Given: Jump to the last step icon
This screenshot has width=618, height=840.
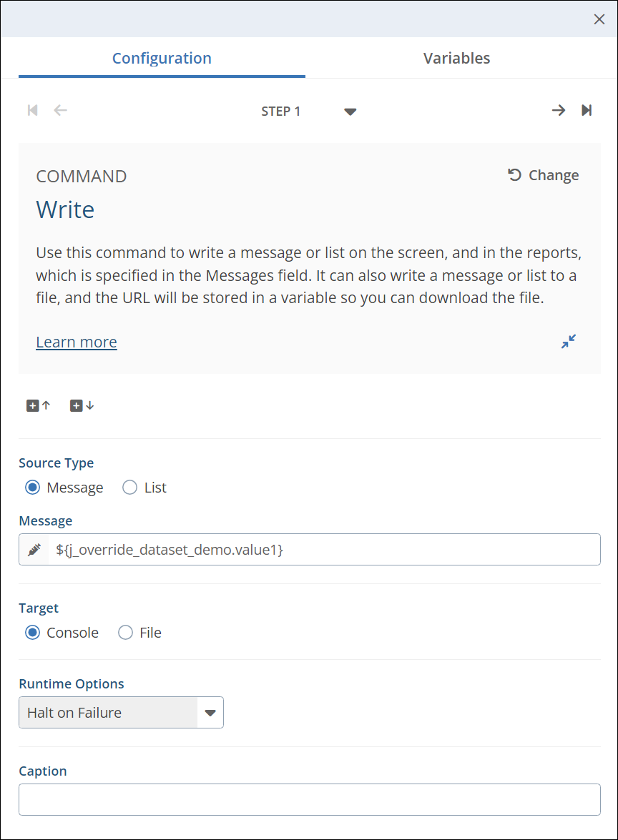Looking at the screenshot, I should coord(587,110).
